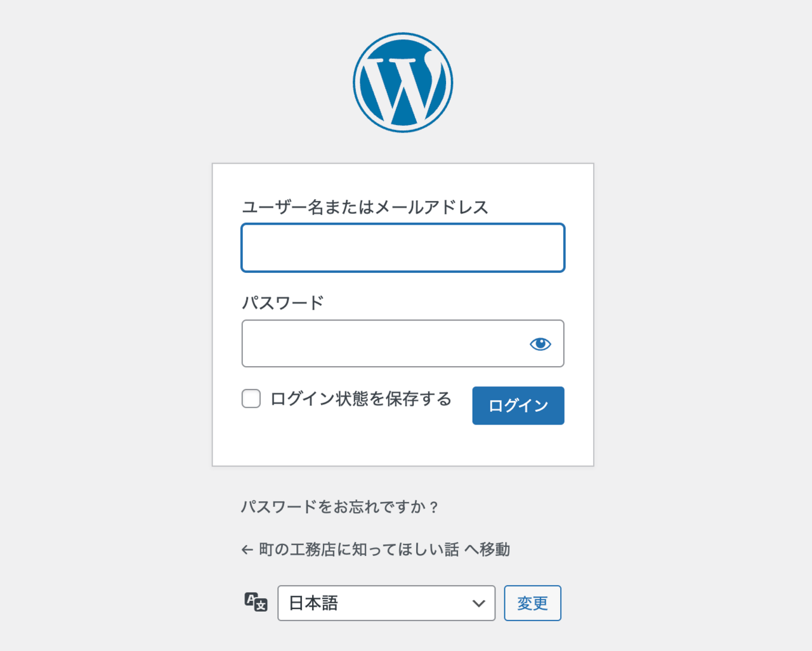This screenshot has width=812, height=651.
Task: Enable the ログイン状態を保存する checkbox
Action: (251, 398)
